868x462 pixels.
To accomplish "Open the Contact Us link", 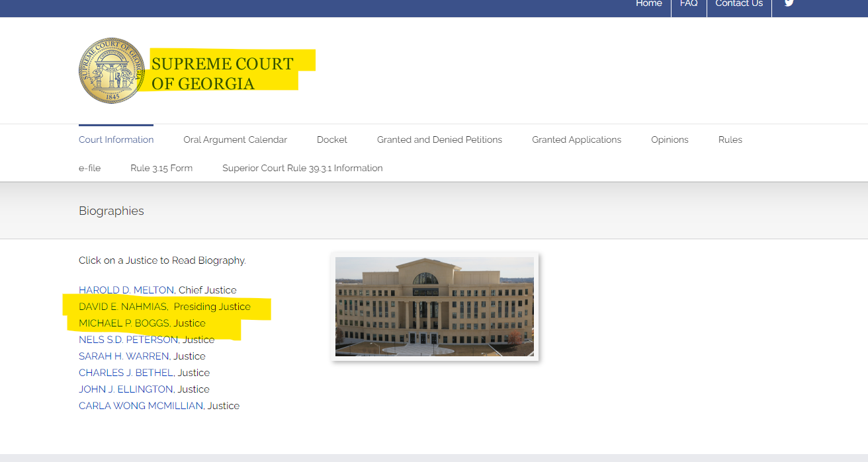I will [x=739, y=3].
